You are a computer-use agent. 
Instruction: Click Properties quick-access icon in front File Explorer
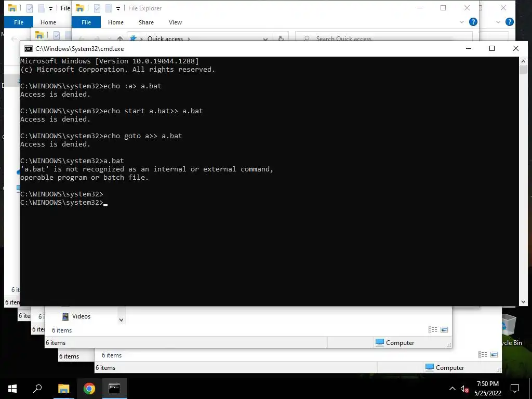tap(97, 8)
